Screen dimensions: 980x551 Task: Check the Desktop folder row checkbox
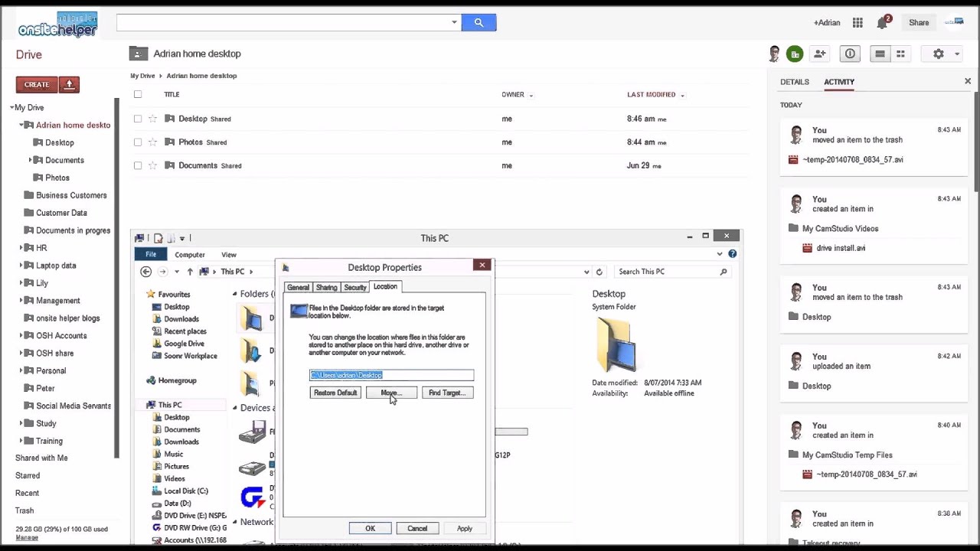point(138,119)
